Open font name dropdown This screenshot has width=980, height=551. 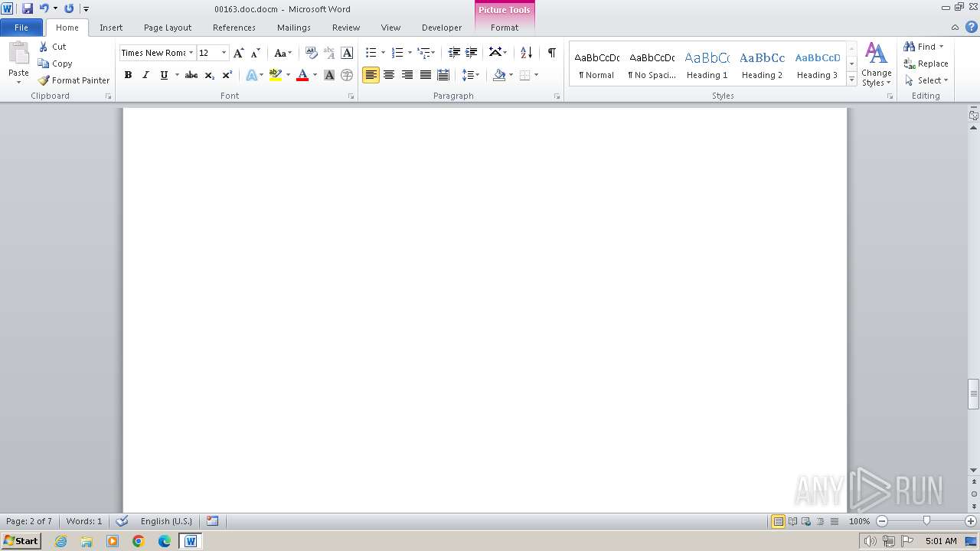click(x=191, y=53)
